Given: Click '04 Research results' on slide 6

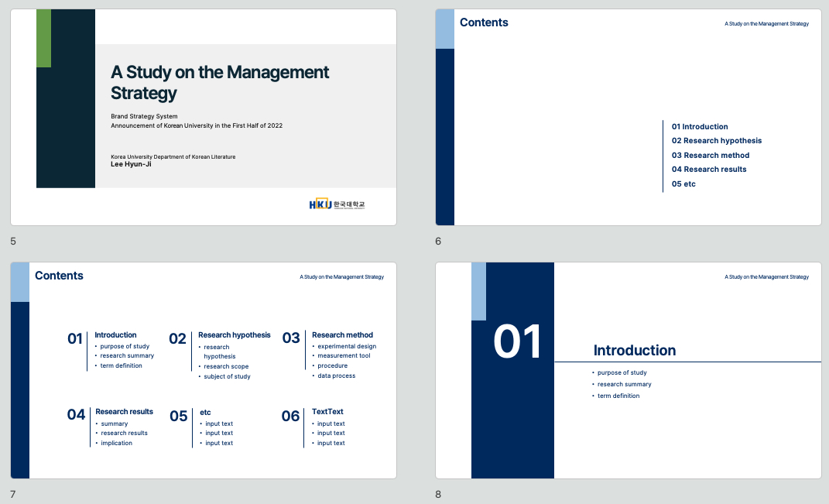Looking at the screenshot, I should coord(709,170).
